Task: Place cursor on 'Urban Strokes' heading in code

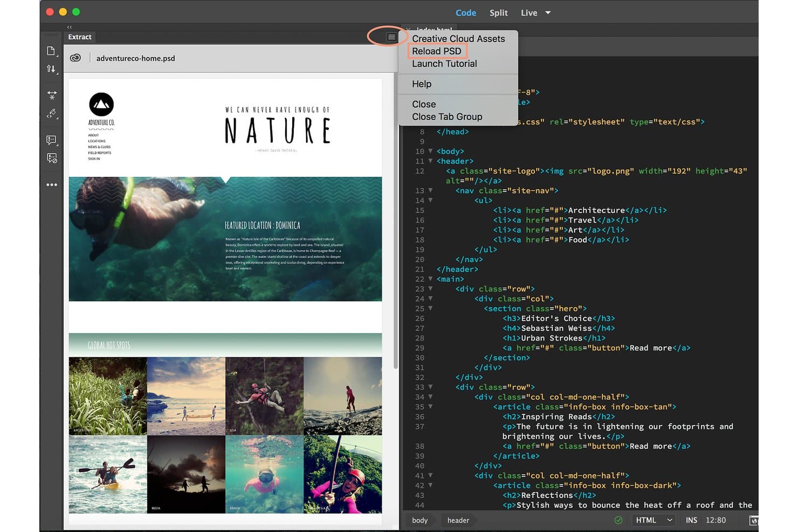Action: click(552, 338)
